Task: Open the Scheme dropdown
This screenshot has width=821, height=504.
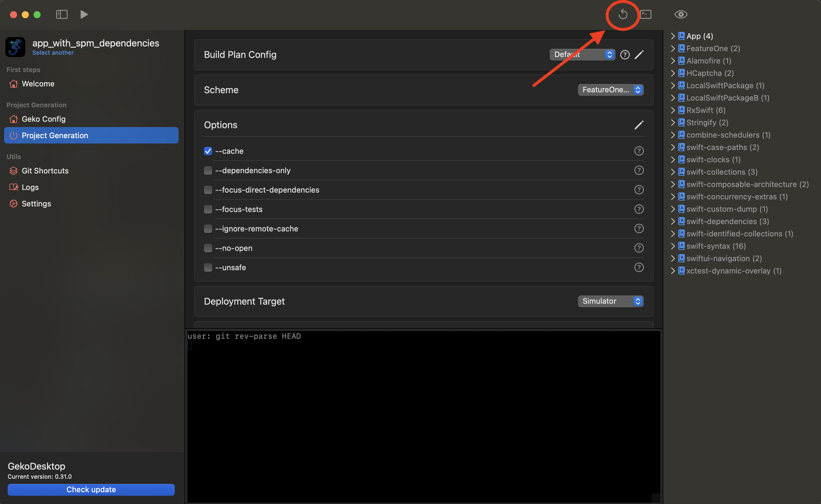Action: (610, 90)
